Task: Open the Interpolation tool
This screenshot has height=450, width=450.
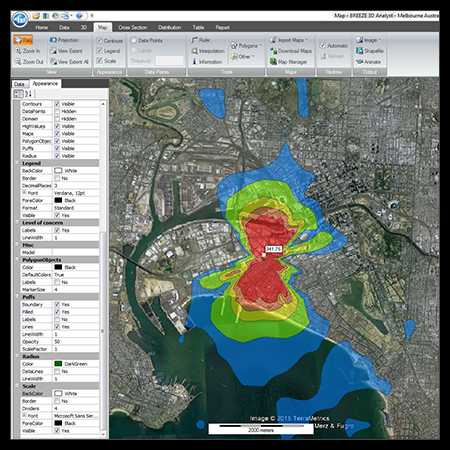Action: (x=208, y=51)
